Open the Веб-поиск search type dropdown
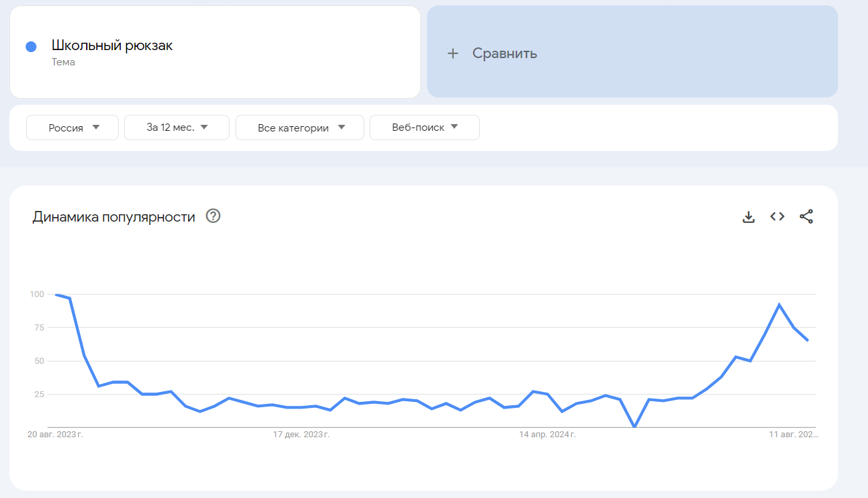The width and height of the screenshot is (868, 498). [x=424, y=128]
